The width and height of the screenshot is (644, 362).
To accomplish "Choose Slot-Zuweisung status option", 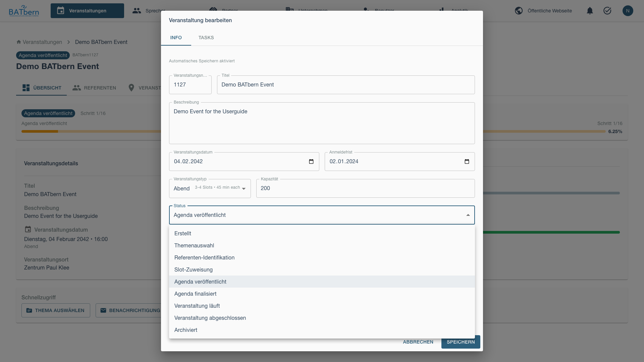I will 322,269.
